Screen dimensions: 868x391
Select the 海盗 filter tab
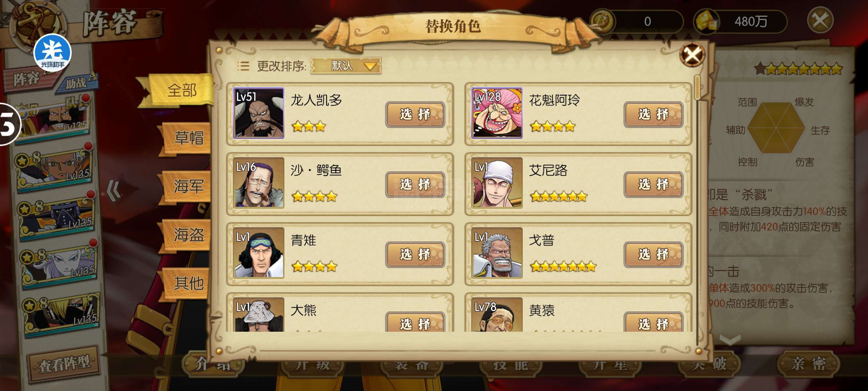tap(187, 235)
